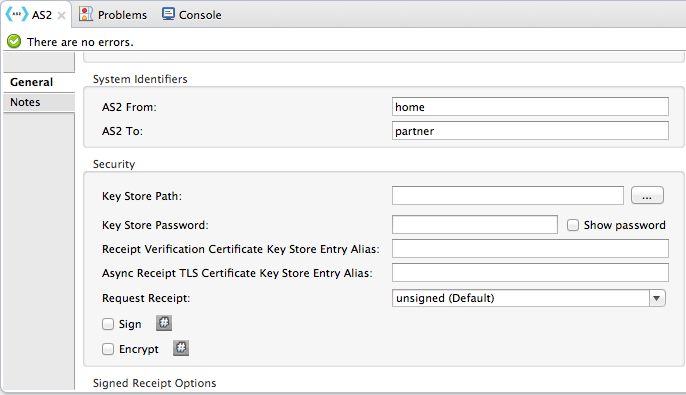Click the 'AS2 To:' label
This screenshot has width=686, height=395.
point(122,131)
